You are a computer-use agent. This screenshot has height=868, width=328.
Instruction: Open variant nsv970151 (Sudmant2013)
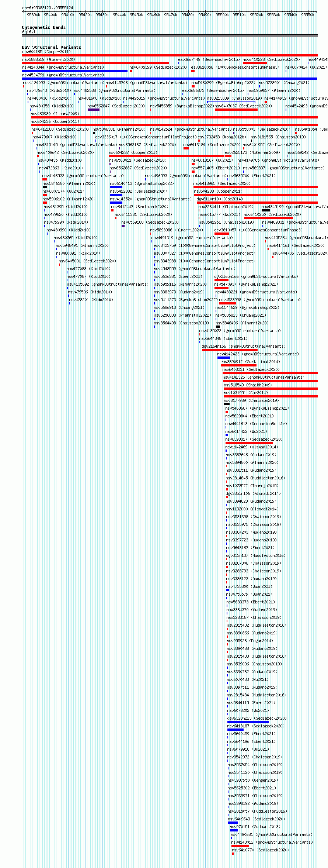click(255, 827)
